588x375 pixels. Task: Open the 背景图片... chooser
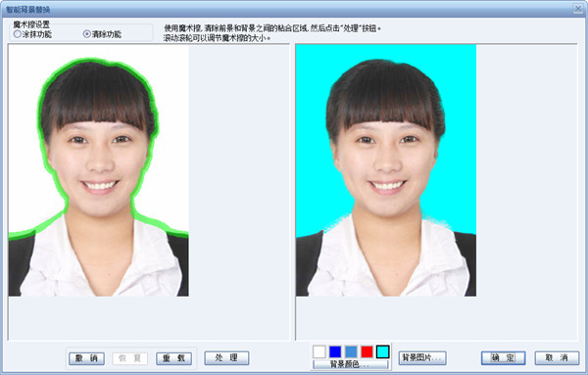coord(422,357)
